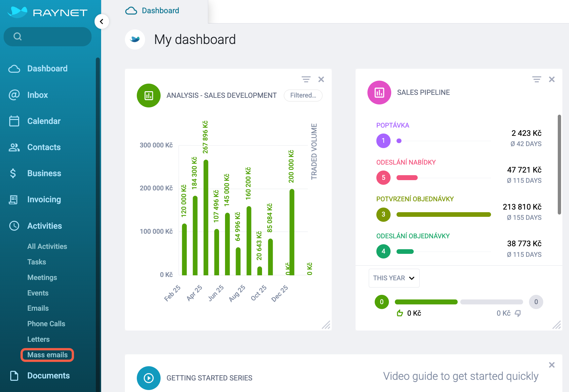The width and height of the screenshot is (569, 392).
Task: Open filter options for Sales Pipeline widget
Action: coord(537,79)
